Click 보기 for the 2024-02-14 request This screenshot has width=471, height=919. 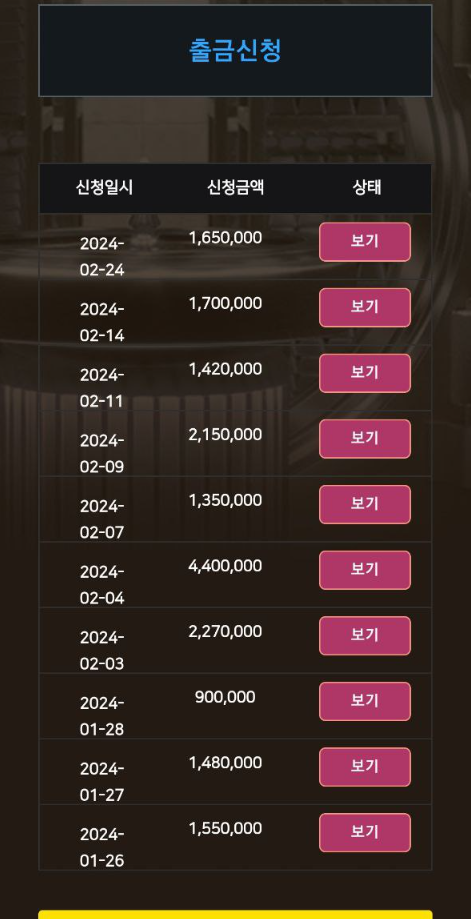click(364, 308)
